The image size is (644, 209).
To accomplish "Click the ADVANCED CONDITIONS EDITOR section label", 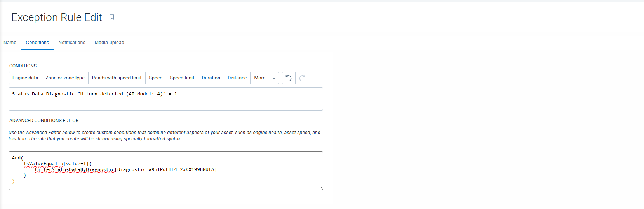I will click(44, 121).
